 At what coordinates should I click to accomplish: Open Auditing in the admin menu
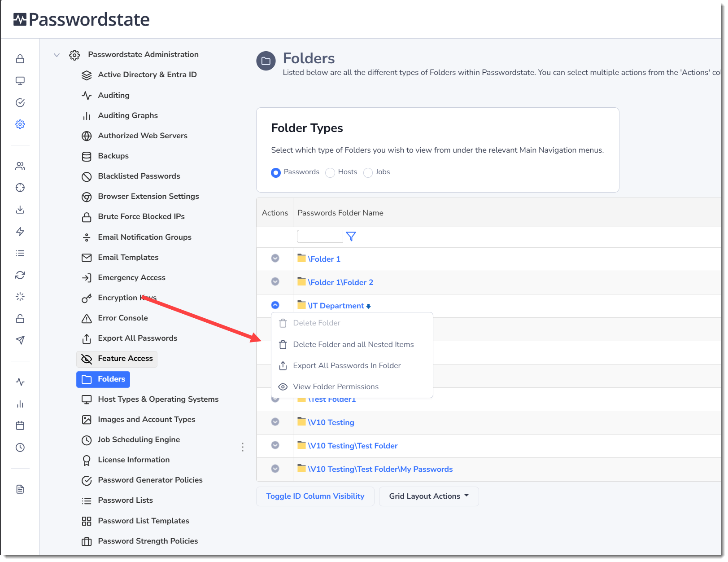coord(106,96)
